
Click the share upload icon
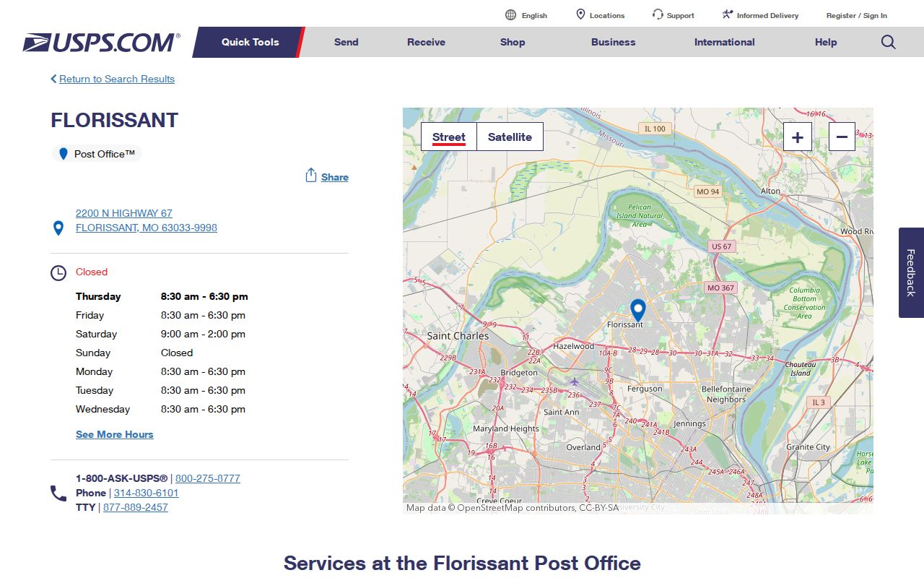[x=311, y=176]
